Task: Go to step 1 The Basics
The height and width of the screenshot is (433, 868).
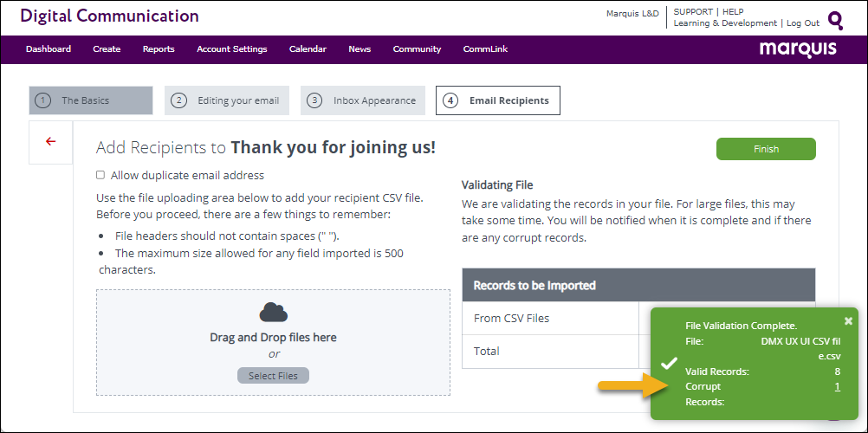Action: [91, 100]
